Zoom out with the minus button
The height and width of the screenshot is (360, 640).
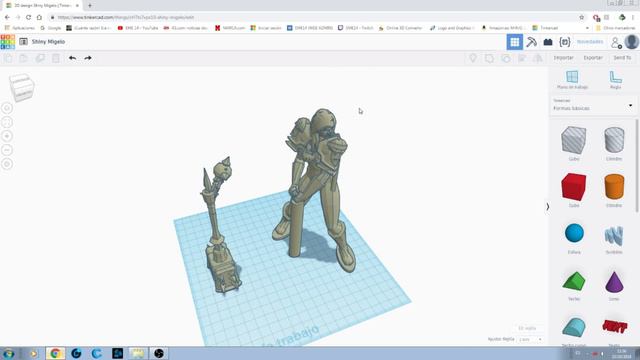point(7,150)
